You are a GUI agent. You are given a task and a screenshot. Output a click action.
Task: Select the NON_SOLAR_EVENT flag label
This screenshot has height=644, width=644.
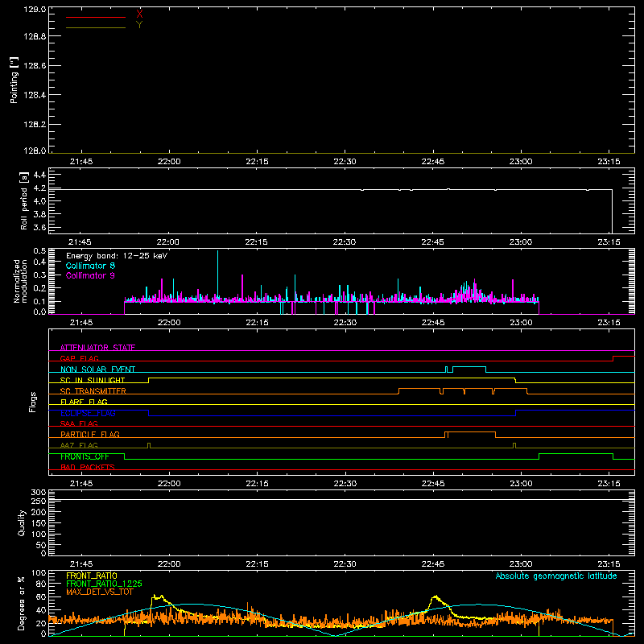pyautogui.click(x=97, y=369)
